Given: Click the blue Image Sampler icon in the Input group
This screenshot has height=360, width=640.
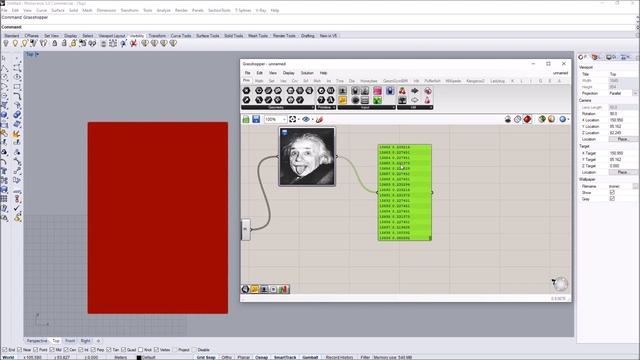Looking at the screenshot, I should (390, 91).
